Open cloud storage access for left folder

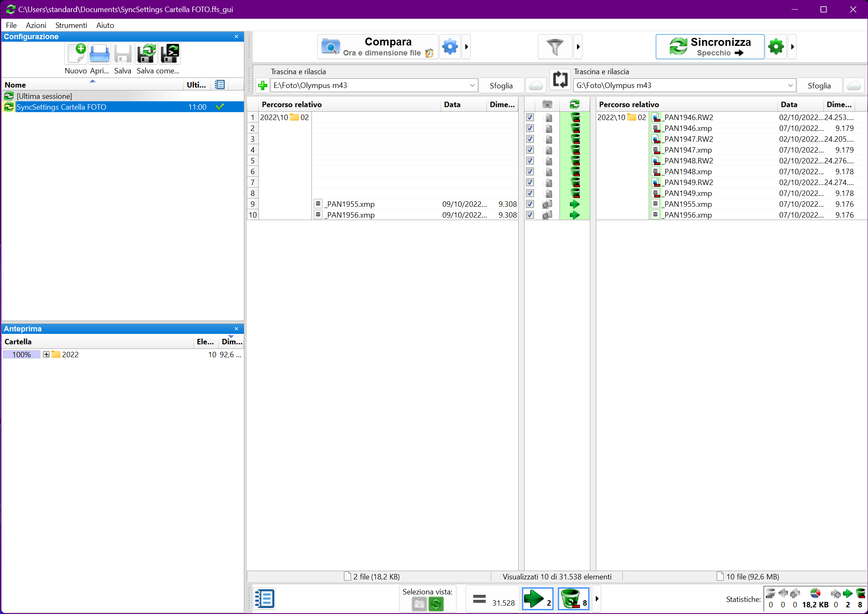[x=536, y=85]
